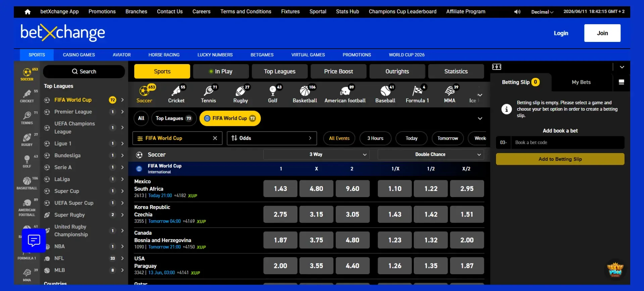644x291 pixels.
Task: Go to the home page icon
Action: click(x=28, y=12)
